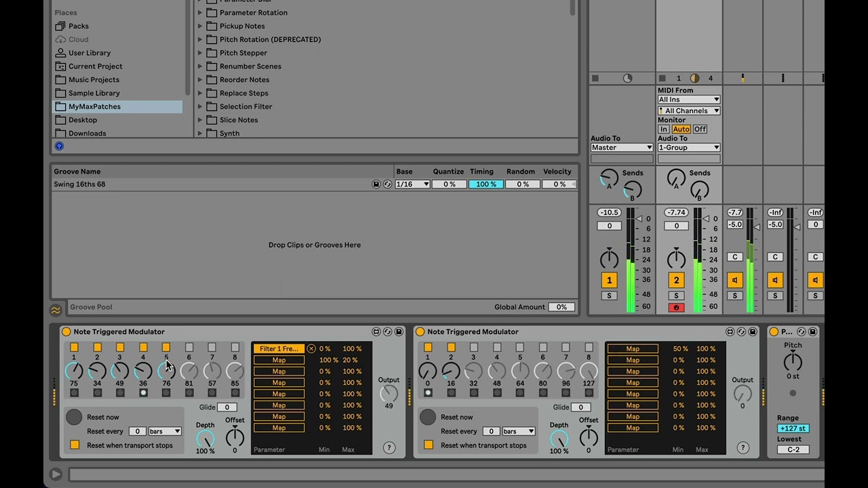Uncheck Reset when transport stops, second modulator
The image size is (868, 488).
click(429, 445)
